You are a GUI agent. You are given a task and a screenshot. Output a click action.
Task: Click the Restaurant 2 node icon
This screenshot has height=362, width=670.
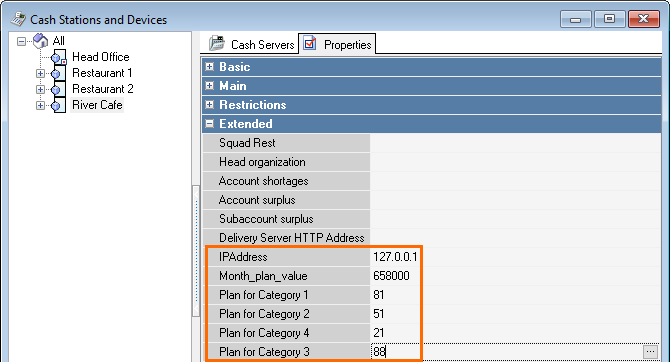[58, 89]
